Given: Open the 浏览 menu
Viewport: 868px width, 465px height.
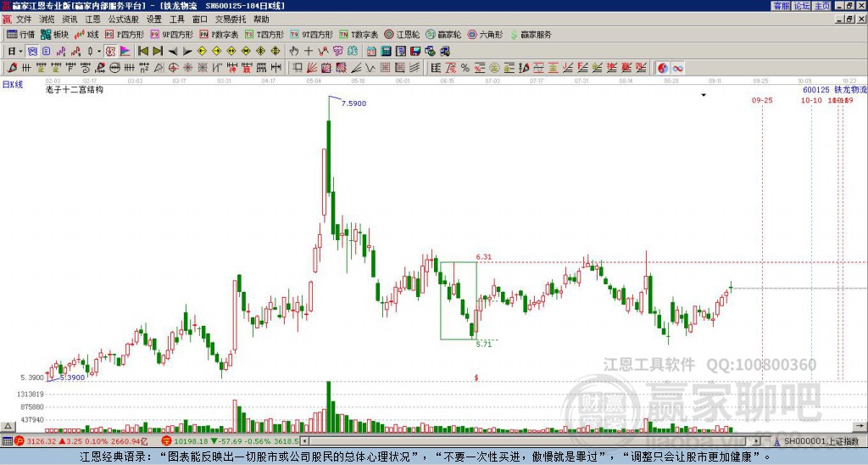Looking at the screenshot, I should (47, 20).
